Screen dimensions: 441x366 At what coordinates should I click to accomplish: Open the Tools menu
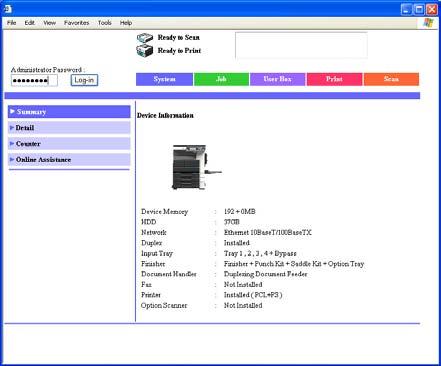105,23
